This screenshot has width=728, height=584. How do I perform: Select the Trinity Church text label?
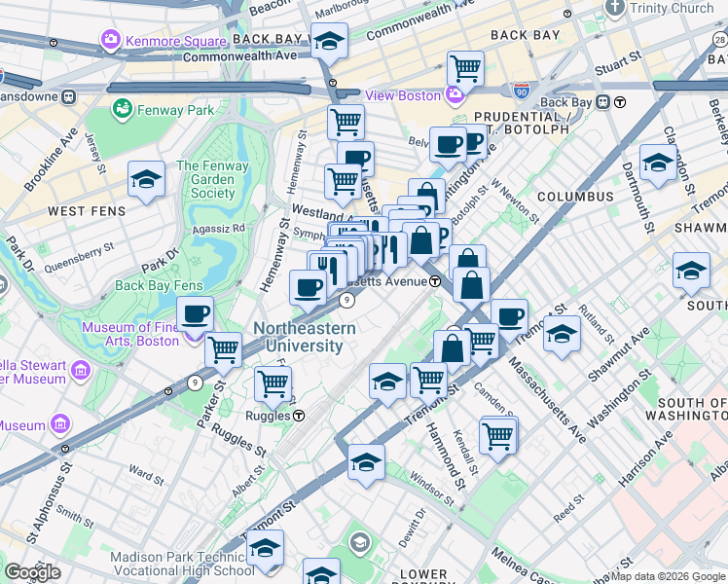672,8
